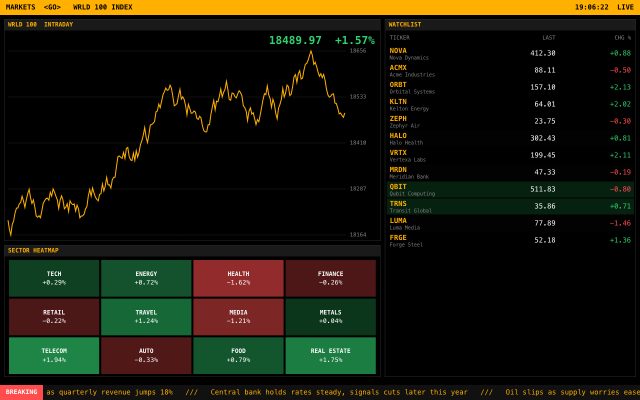The height and width of the screenshot is (400, 640).
Task: Select the WRLD 100 INDEX title
Action: click(x=103, y=7)
